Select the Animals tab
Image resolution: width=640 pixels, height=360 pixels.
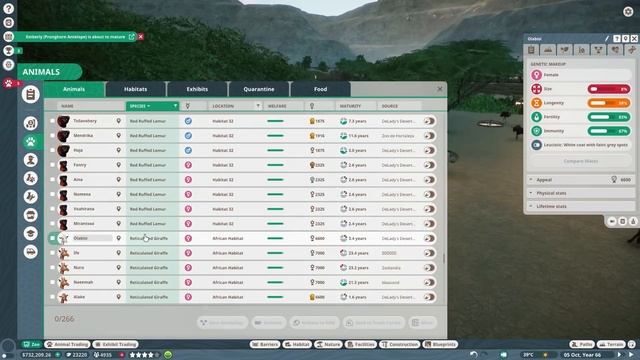[x=74, y=89]
